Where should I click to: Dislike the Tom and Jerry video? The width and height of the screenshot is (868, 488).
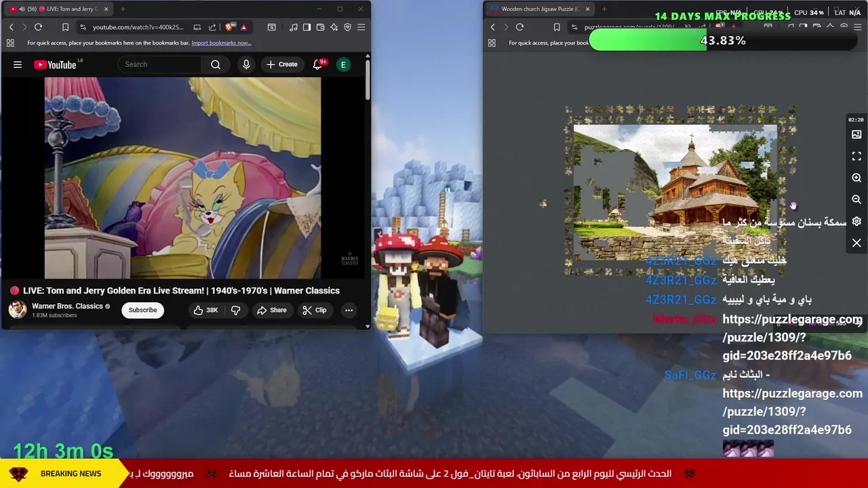(236, 310)
